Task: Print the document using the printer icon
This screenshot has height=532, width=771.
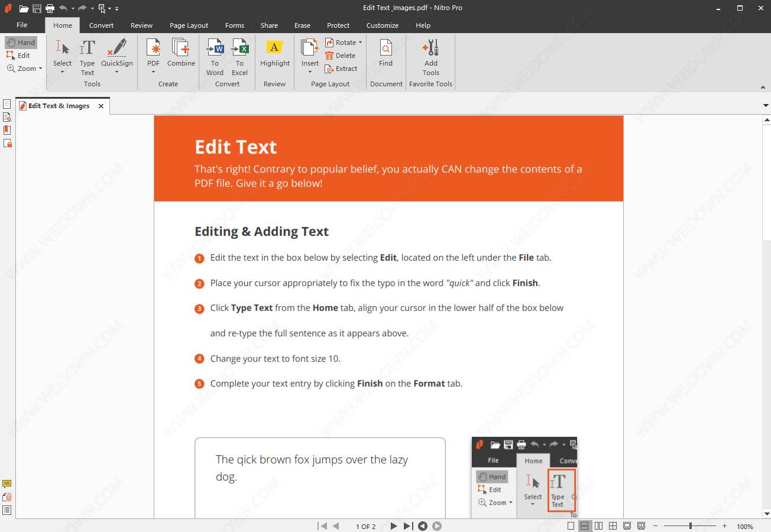Action: 50,8
